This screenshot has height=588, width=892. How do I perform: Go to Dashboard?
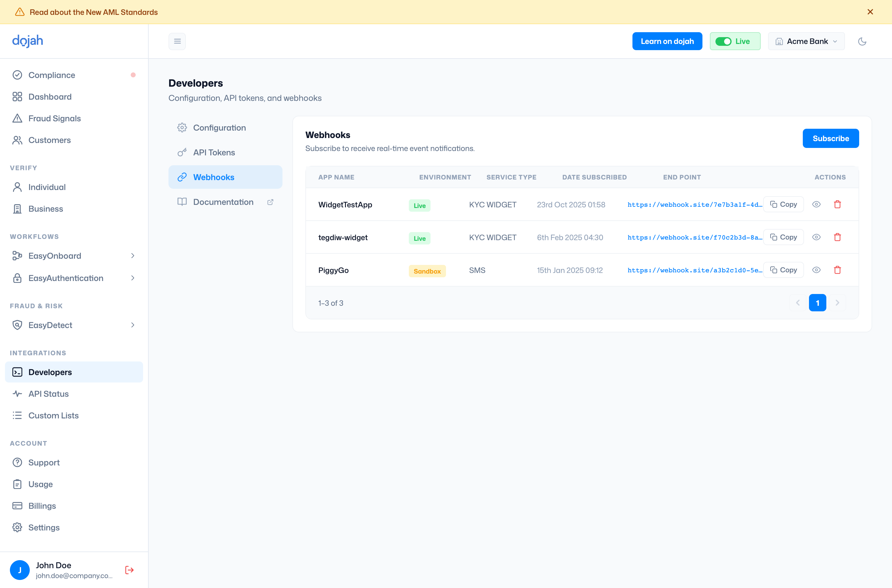pyautogui.click(x=74, y=97)
